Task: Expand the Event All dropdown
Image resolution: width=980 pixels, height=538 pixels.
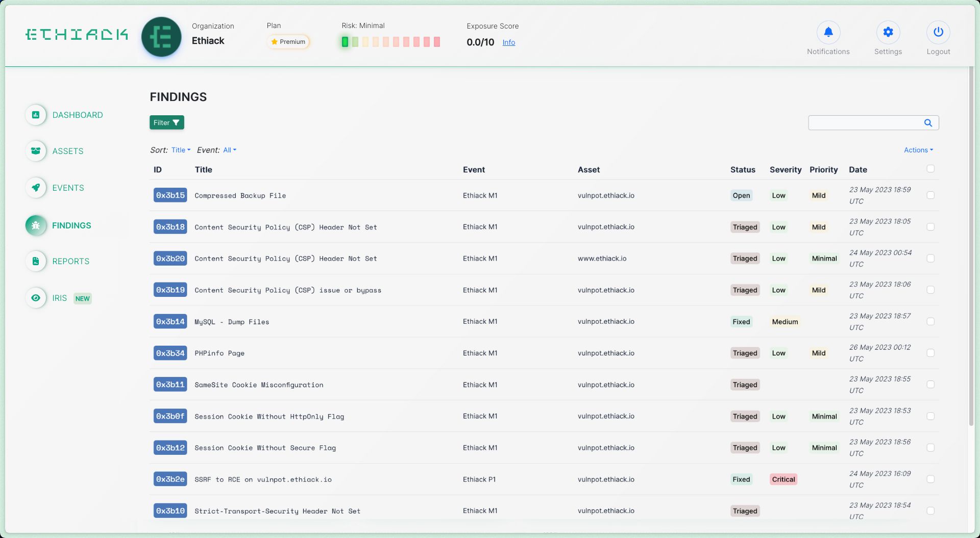Action: [x=230, y=150]
